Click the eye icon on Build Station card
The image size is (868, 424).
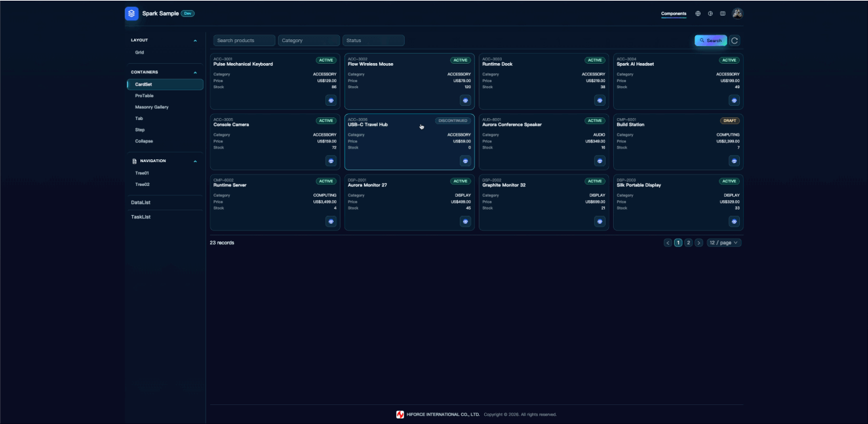click(x=734, y=161)
